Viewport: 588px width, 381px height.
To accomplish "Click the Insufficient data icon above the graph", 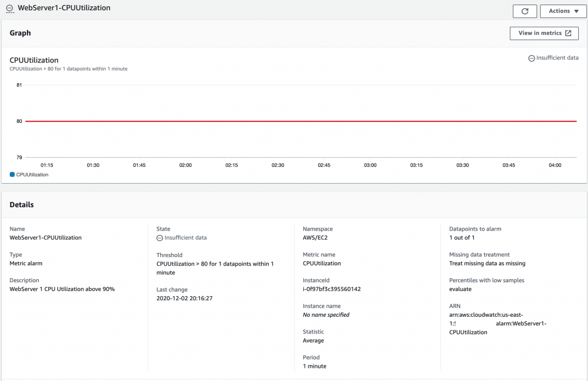I will (530, 57).
